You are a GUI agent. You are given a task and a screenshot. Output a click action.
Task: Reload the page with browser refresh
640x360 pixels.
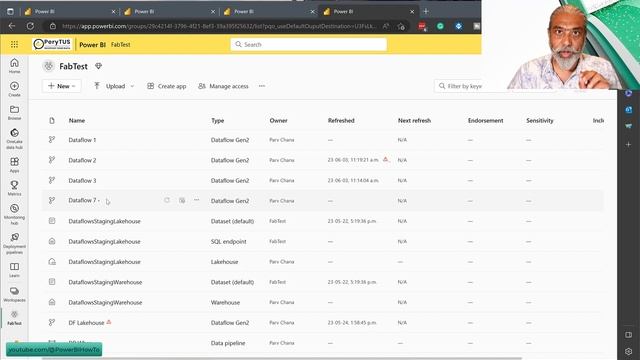[x=30, y=26]
